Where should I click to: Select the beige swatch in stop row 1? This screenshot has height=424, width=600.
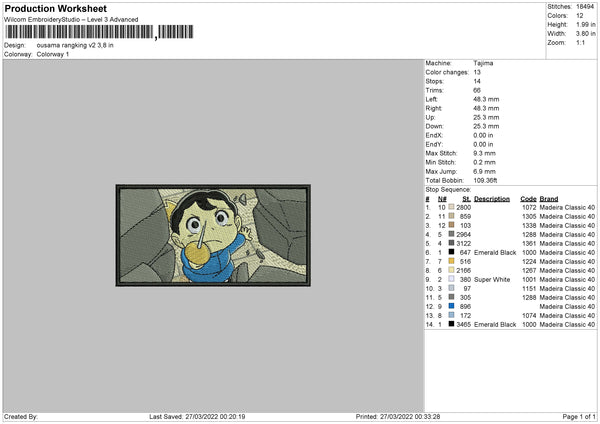[x=451, y=207]
